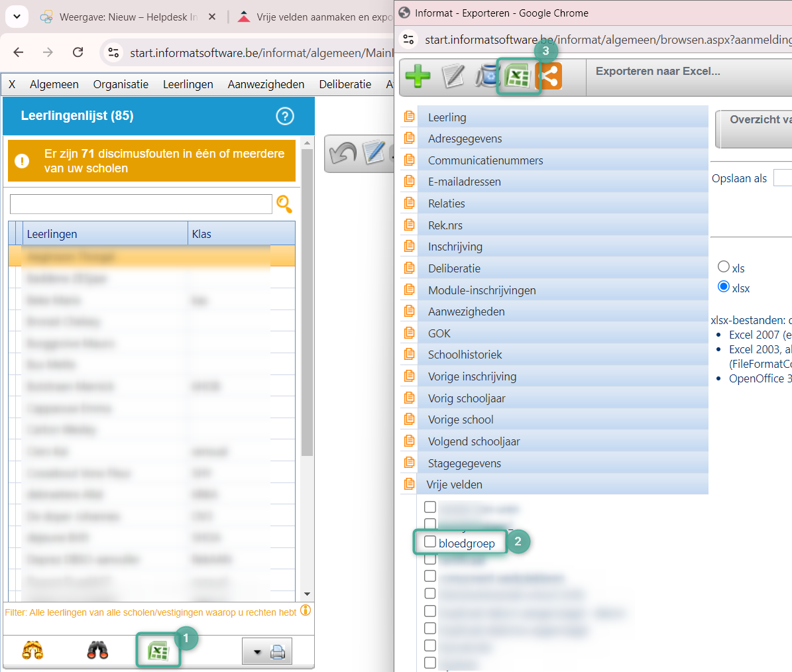Check the bloedgroep checkbox
792x672 pixels.
pyautogui.click(x=430, y=542)
